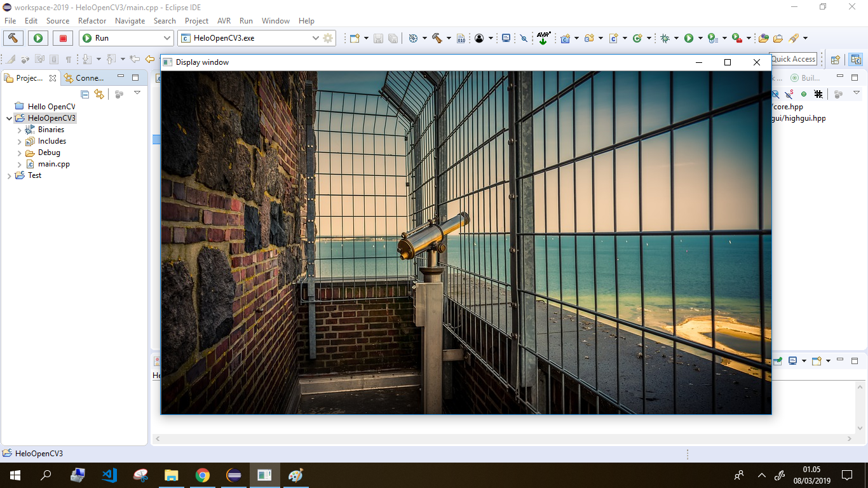The width and height of the screenshot is (868, 488).
Task: Toggle the Skip All Breakpoints icon
Action: pyautogui.click(x=524, y=38)
